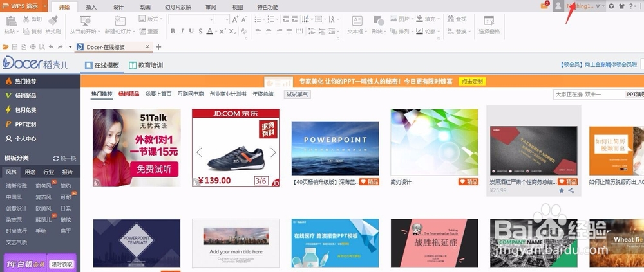Open the mail notifications envelope icon
644x272 pixels.
545,6
